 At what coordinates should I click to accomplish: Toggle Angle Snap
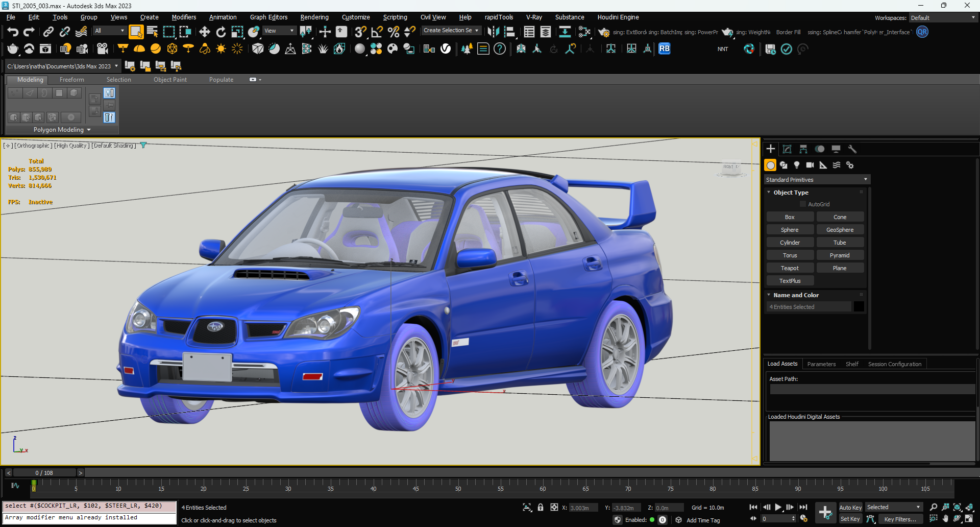tap(377, 32)
